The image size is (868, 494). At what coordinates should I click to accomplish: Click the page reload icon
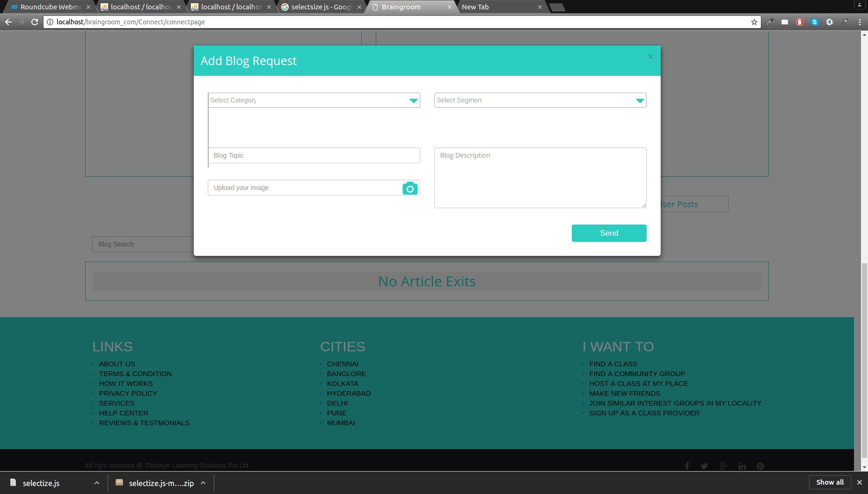[35, 22]
